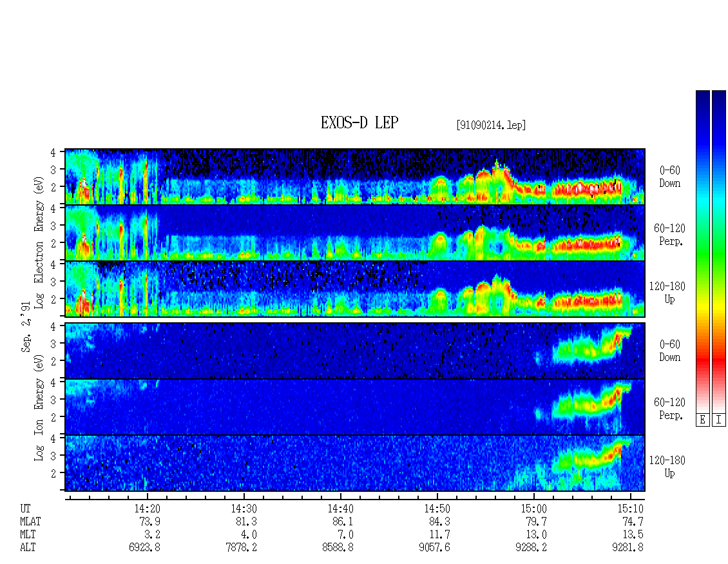Click the MLT row label

tap(28, 535)
